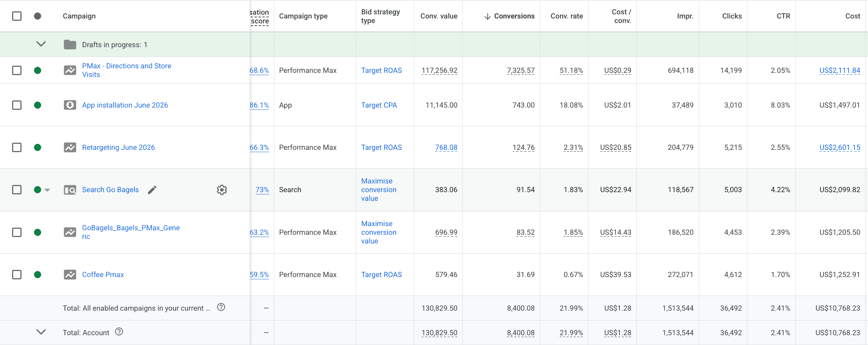Image resolution: width=868 pixels, height=345 pixels.
Task: Sort by the Clicks column header
Action: (732, 16)
